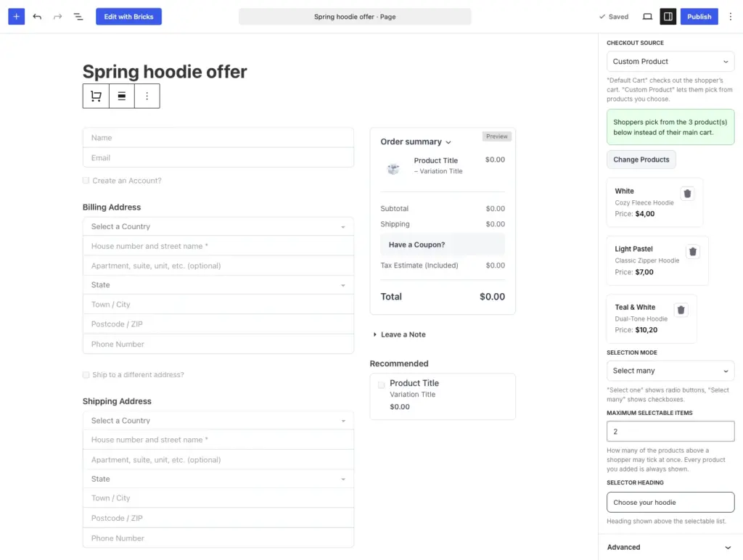Click the Saved status indicator
743x560 pixels.
click(x=614, y=17)
